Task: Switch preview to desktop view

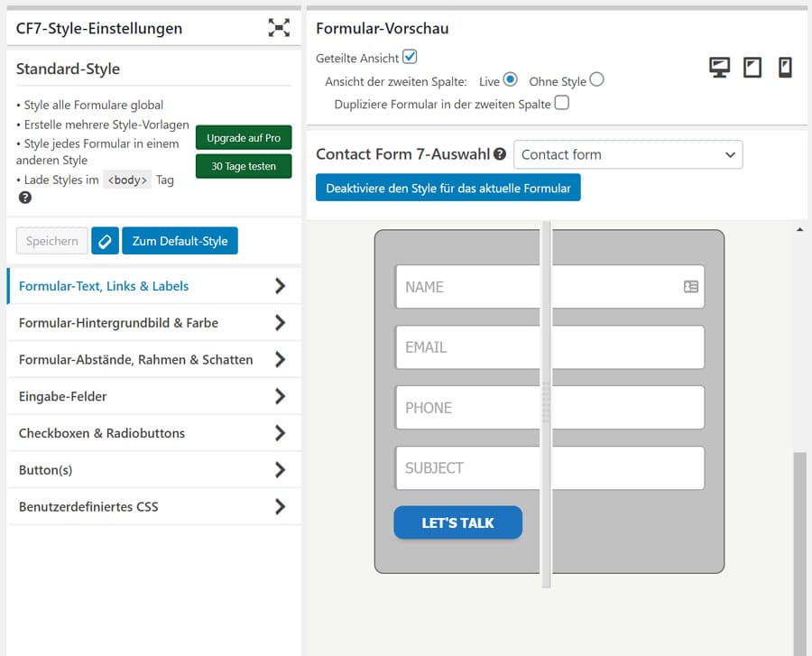Action: point(718,67)
